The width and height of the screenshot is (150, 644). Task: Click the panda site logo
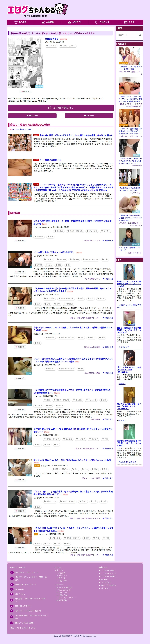coord(37,10)
